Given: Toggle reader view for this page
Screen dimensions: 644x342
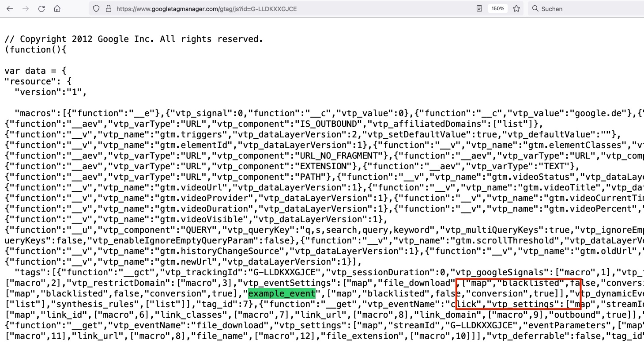Looking at the screenshot, I should point(479,9).
